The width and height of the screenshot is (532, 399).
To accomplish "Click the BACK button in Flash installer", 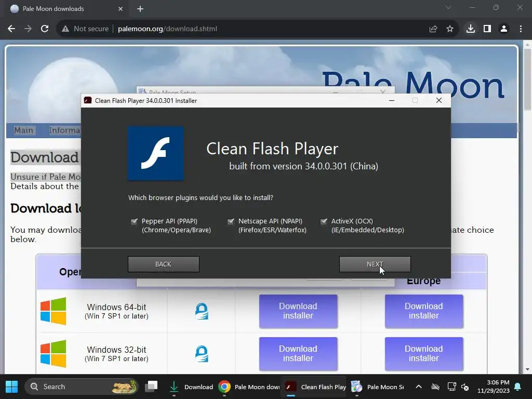I will (x=164, y=264).
